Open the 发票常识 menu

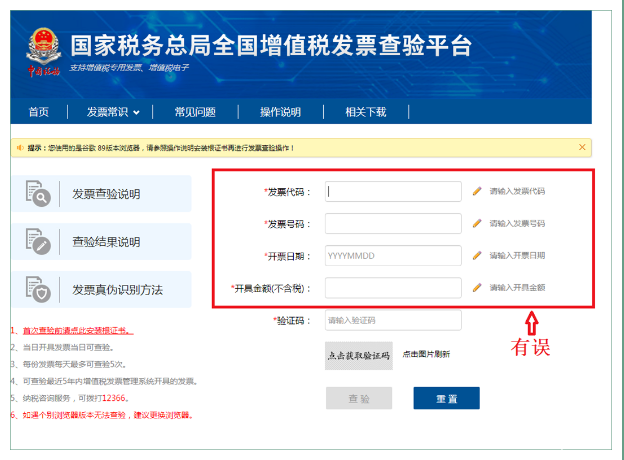[107, 112]
